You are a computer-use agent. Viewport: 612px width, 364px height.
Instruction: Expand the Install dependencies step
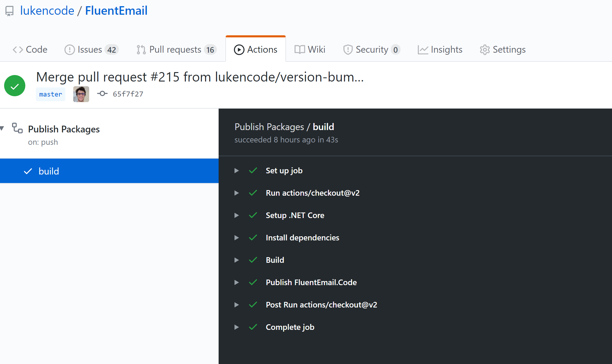237,238
